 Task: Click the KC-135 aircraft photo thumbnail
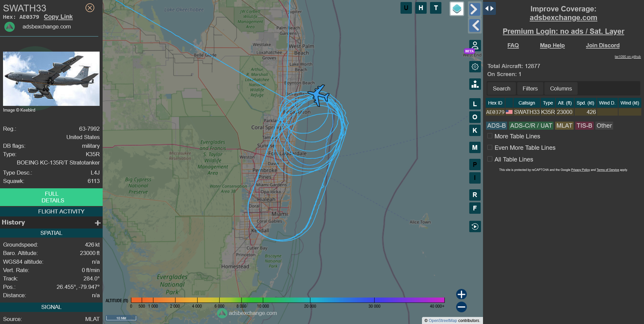tap(51, 79)
